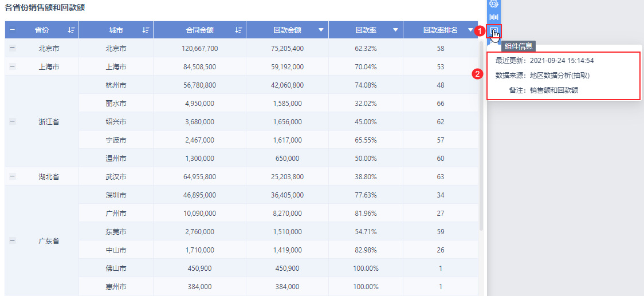Sort by 省份 using its sort icon
The height and width of the screenshot is (296, 644).
[x=71, y=30]
